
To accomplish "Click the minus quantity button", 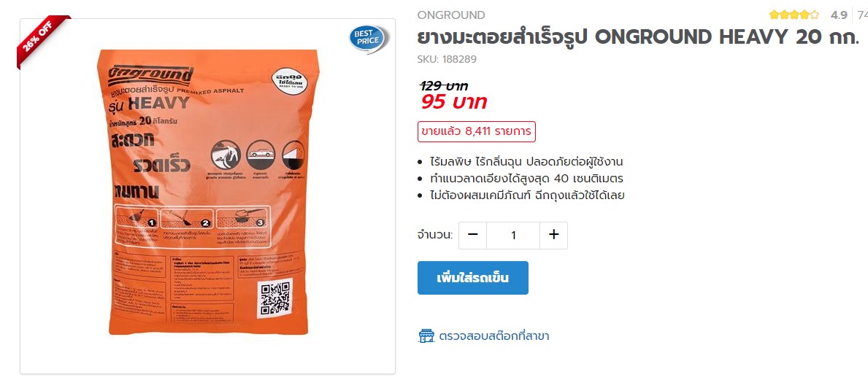I will [473, 235].
